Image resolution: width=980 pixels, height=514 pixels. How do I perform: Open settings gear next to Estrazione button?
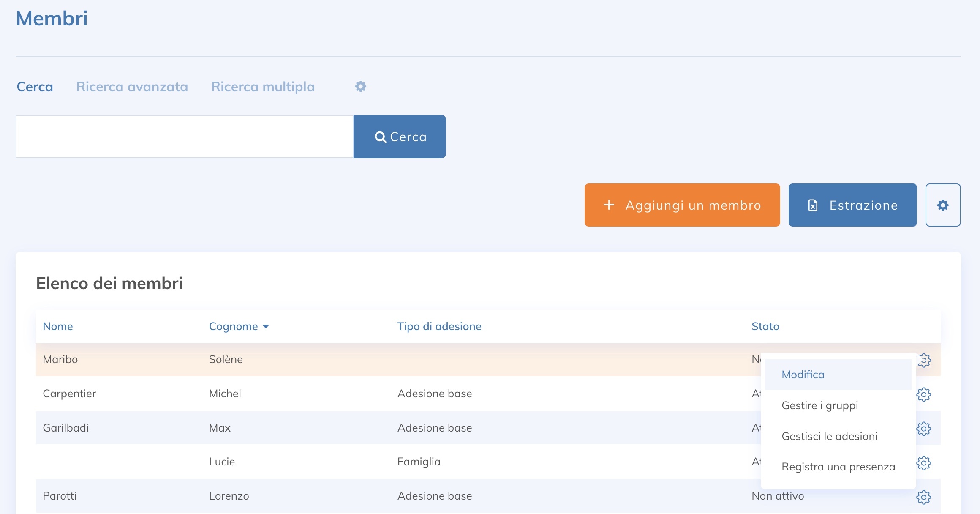click(943, 205)
